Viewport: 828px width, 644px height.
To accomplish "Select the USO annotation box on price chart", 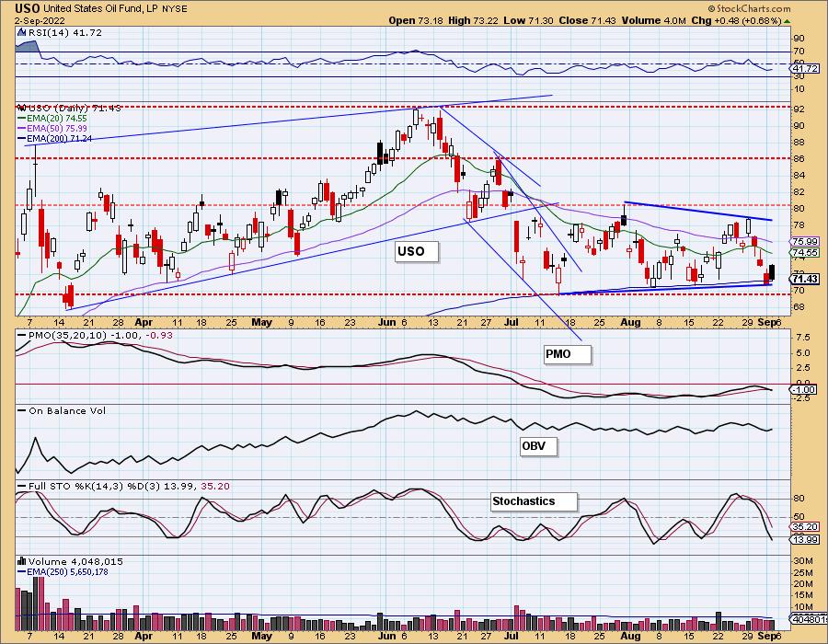I will tap(410, 250).
